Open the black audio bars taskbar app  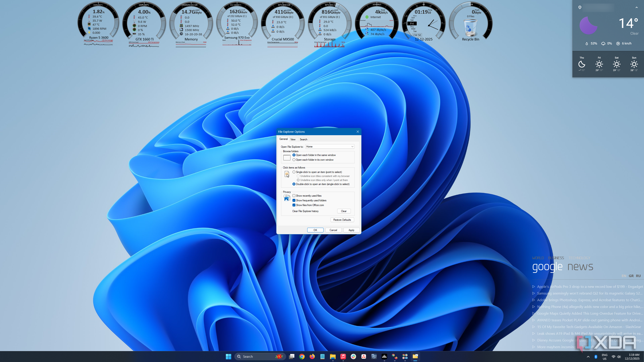[x=384, y=356]
